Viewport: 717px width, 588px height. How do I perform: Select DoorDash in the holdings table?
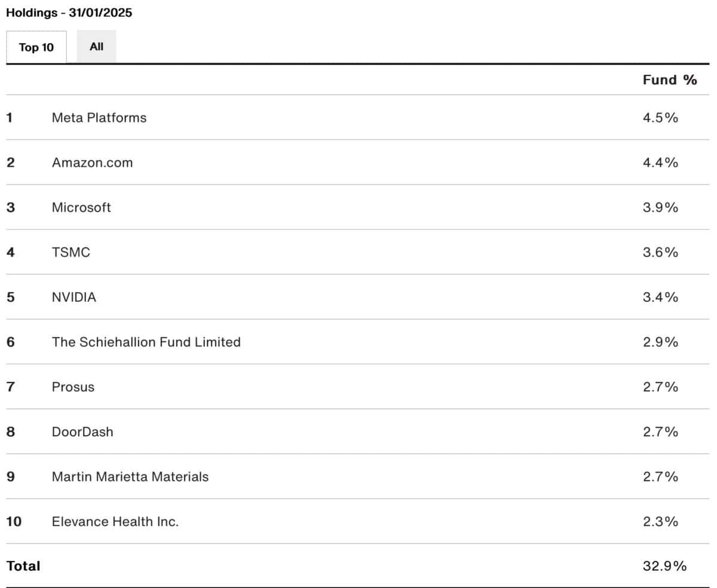[x=82, y=431]
